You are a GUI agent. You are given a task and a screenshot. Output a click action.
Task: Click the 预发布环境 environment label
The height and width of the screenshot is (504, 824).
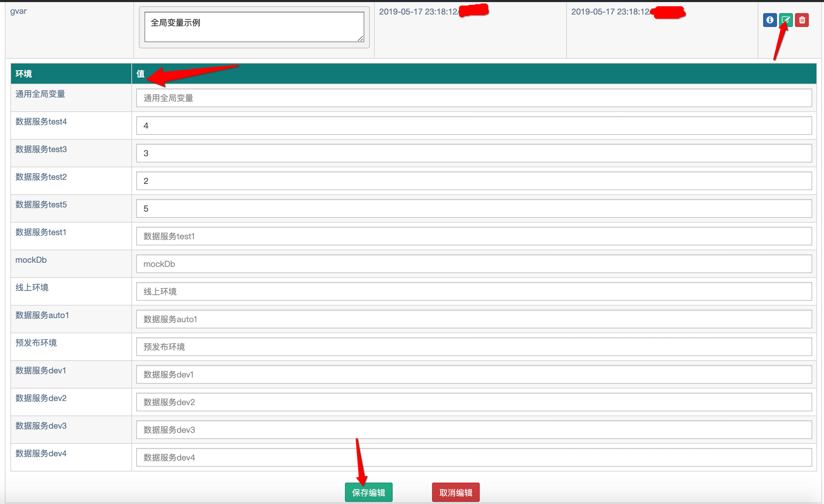[x=36, y=343]
